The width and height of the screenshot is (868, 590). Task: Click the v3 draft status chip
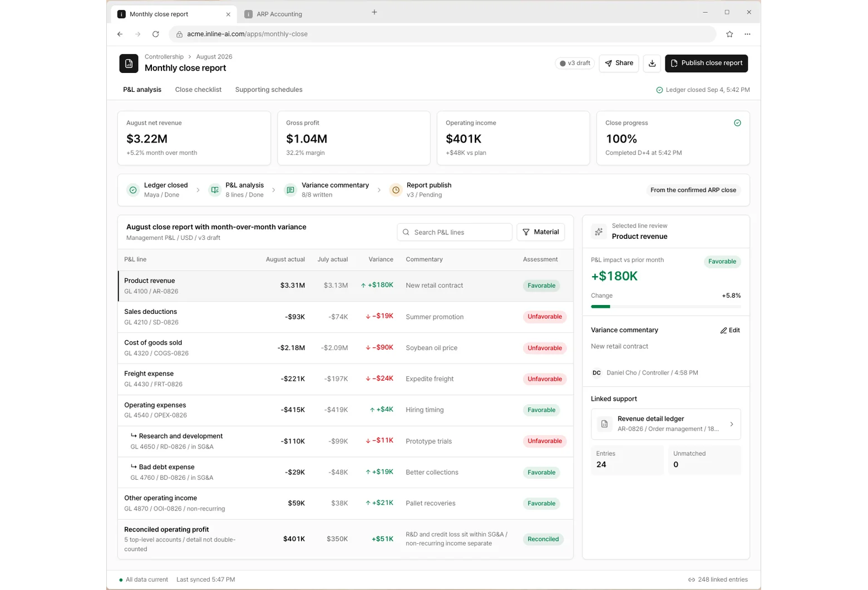575,63
